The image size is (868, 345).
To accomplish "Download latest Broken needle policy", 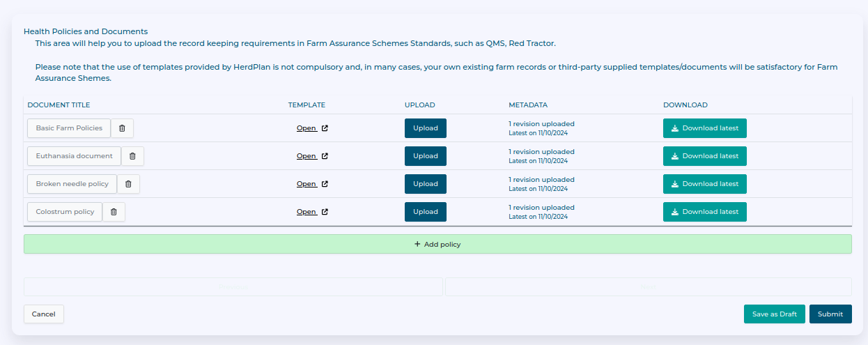I will (704, 184).
